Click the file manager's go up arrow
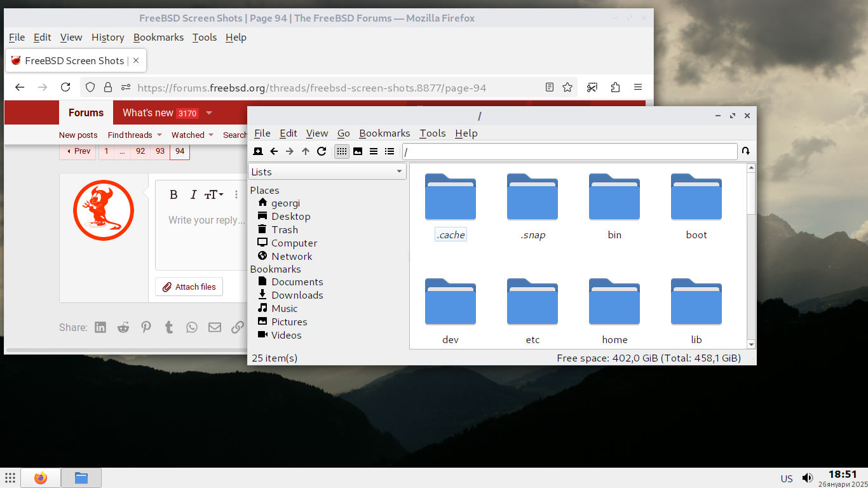The height and width of the screenshot is (488, 868). tap(306, 151)
